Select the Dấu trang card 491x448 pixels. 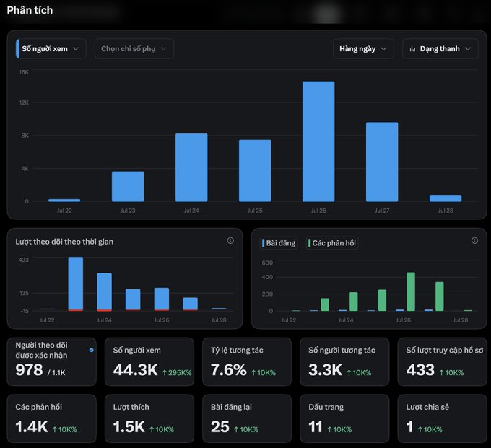[344, 418]
